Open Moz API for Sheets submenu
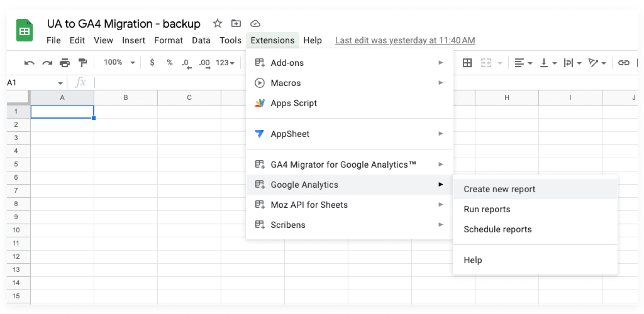Screen dimensions: 644x314 coord(349,205)
